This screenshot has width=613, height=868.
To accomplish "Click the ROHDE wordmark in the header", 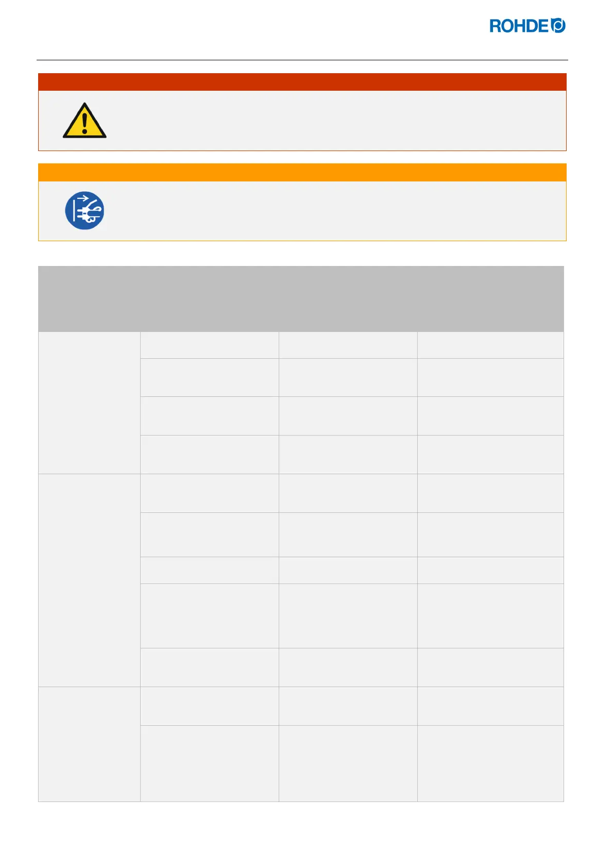I will [519, 26].
